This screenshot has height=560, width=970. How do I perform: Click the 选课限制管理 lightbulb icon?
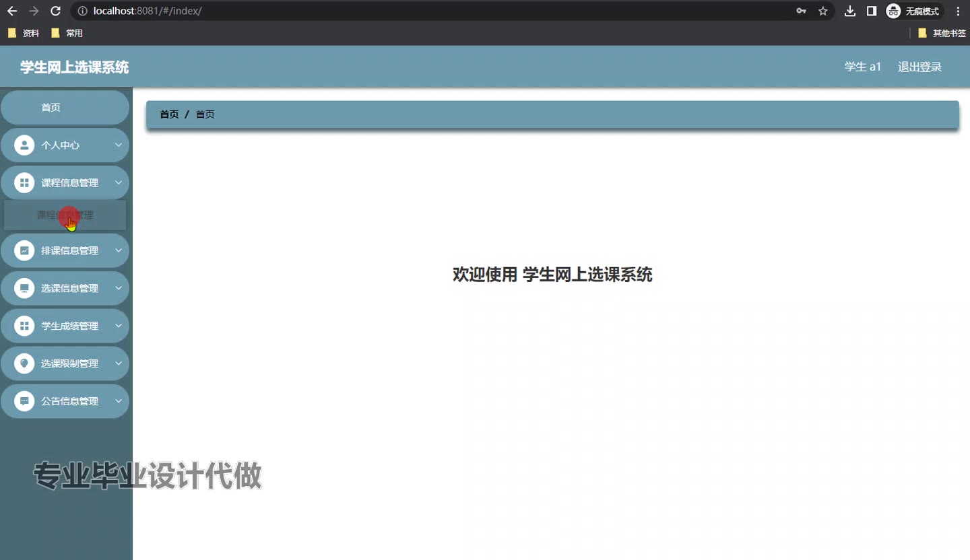pos(24,363)
